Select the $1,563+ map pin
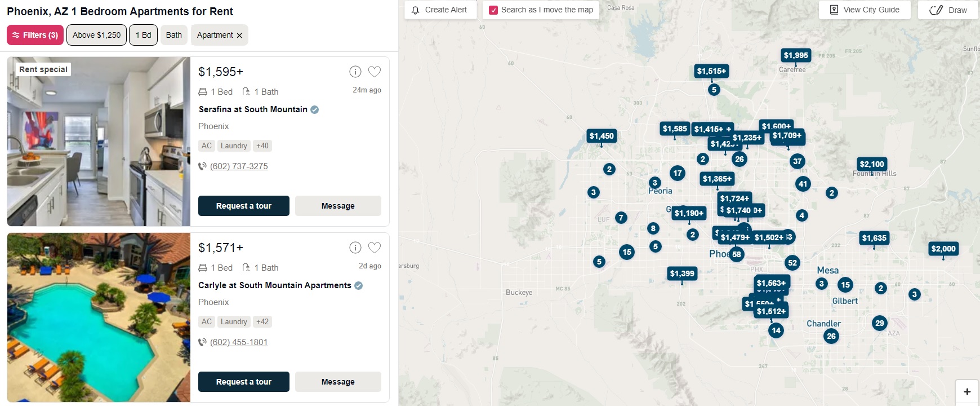The image size is (980, 406). pos(771,283)
